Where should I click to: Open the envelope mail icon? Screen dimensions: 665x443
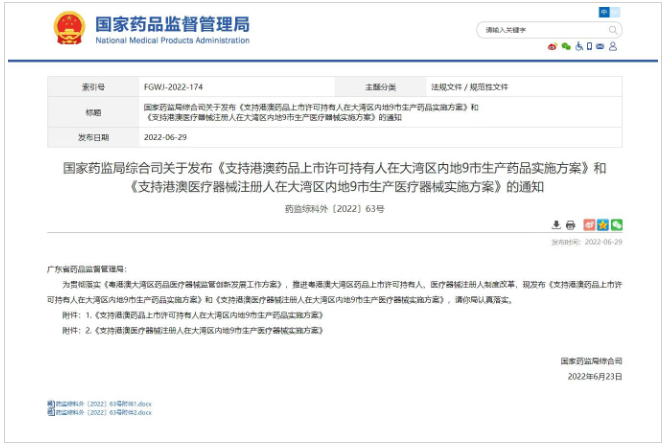[x=600, y=47]
